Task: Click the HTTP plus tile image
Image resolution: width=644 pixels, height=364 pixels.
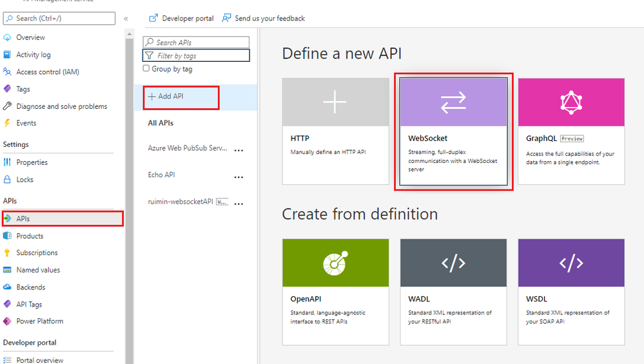Action: [x=336, y=102]
